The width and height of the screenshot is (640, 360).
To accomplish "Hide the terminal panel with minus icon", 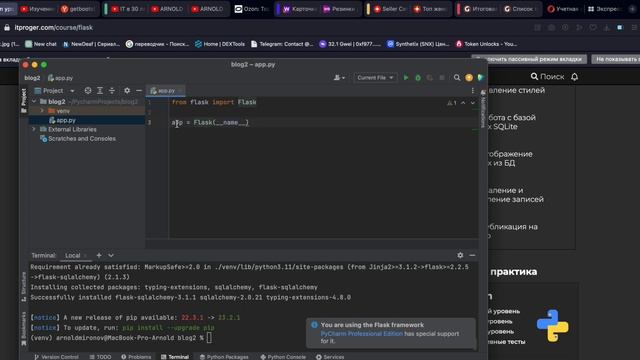I will click(x=472, y=255).
